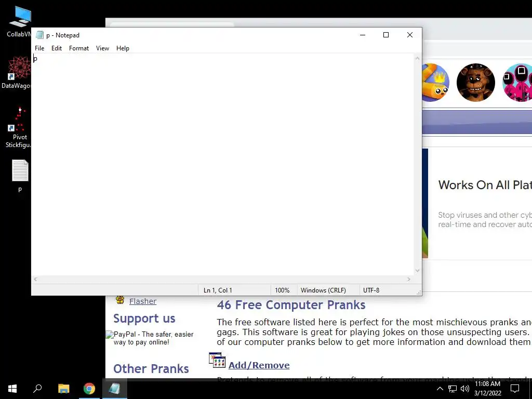
Task: Click the Other Pranks heading in browser
Action: [151, 369]
